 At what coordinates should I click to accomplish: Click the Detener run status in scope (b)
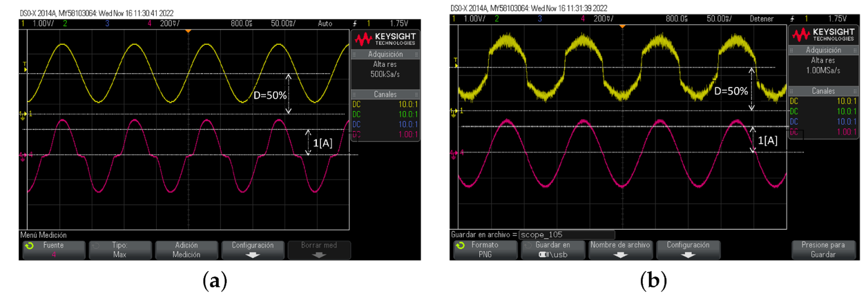(x=761, y=18)
